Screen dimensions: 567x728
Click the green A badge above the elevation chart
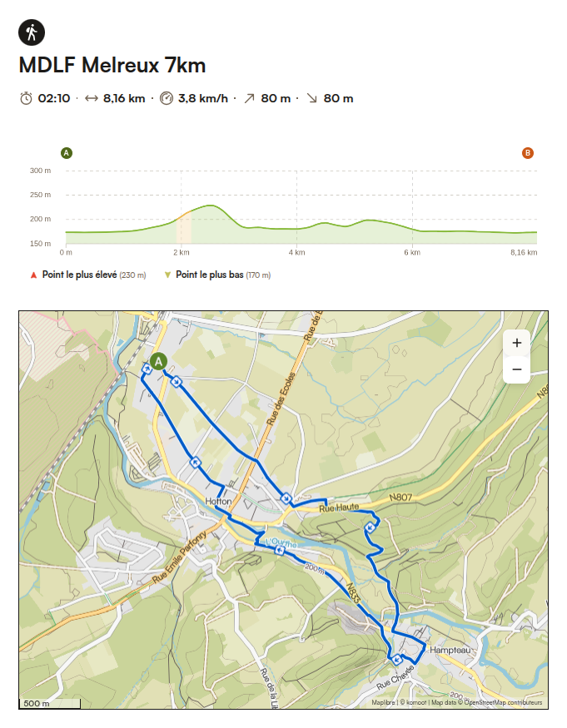(66, 152)
